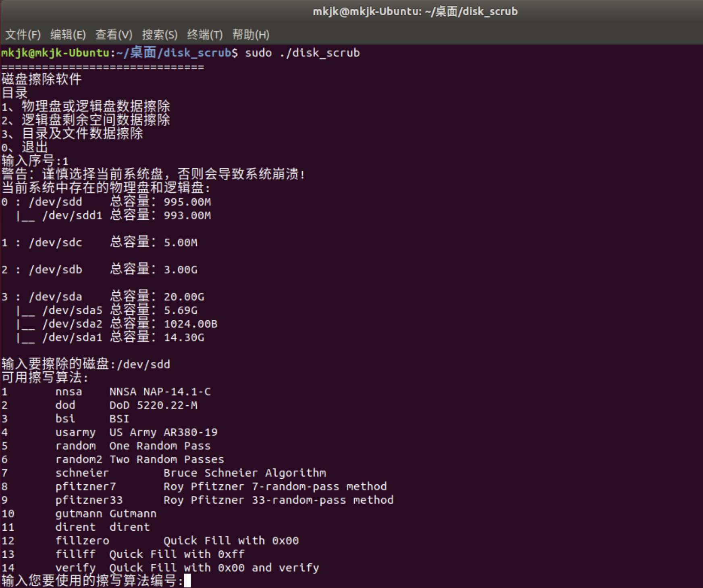703x588 pixels.
Task: Click the /dev/sda 20.00G row
Action: pyautogui.click(x=103, y=297)
